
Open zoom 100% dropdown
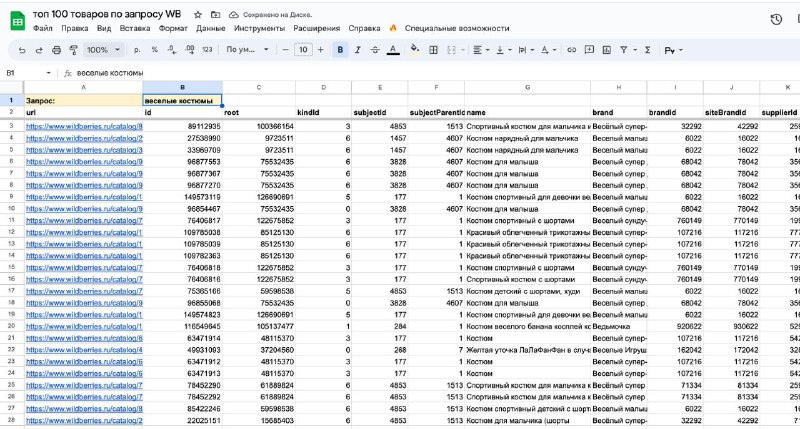pos(104,50)
